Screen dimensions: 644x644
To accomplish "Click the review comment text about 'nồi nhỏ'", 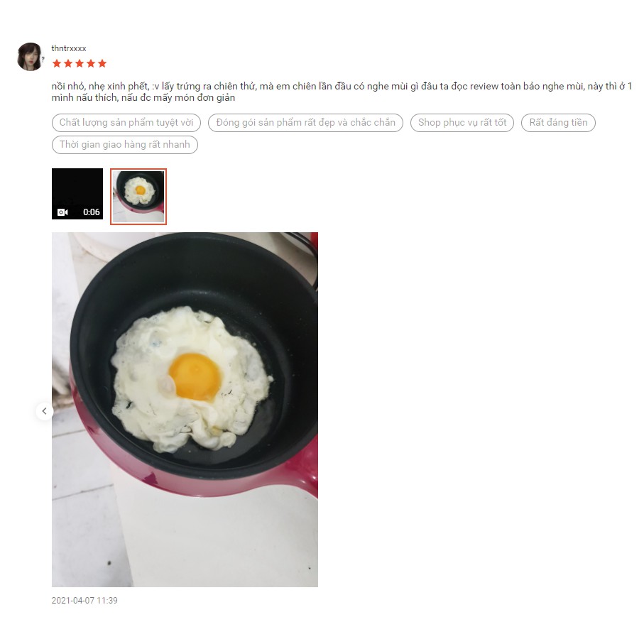I will point(342,92).
